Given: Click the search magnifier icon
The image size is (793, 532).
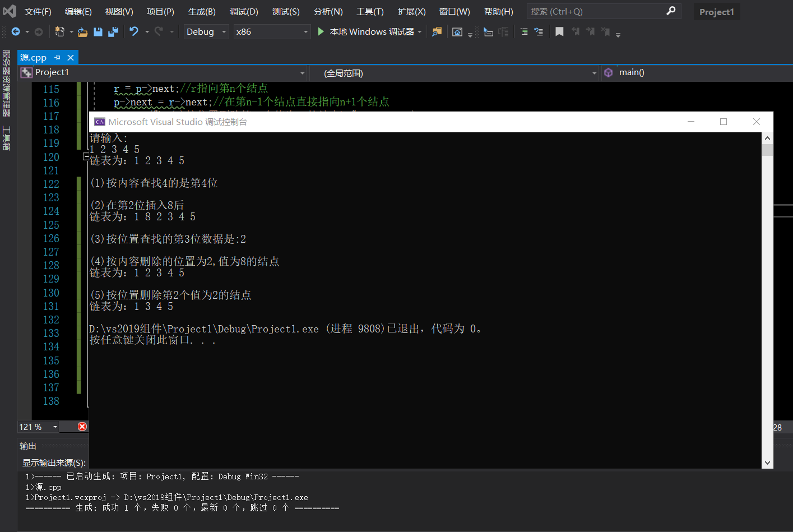Looking at the screenshot, I should click(x=671, y=11).
